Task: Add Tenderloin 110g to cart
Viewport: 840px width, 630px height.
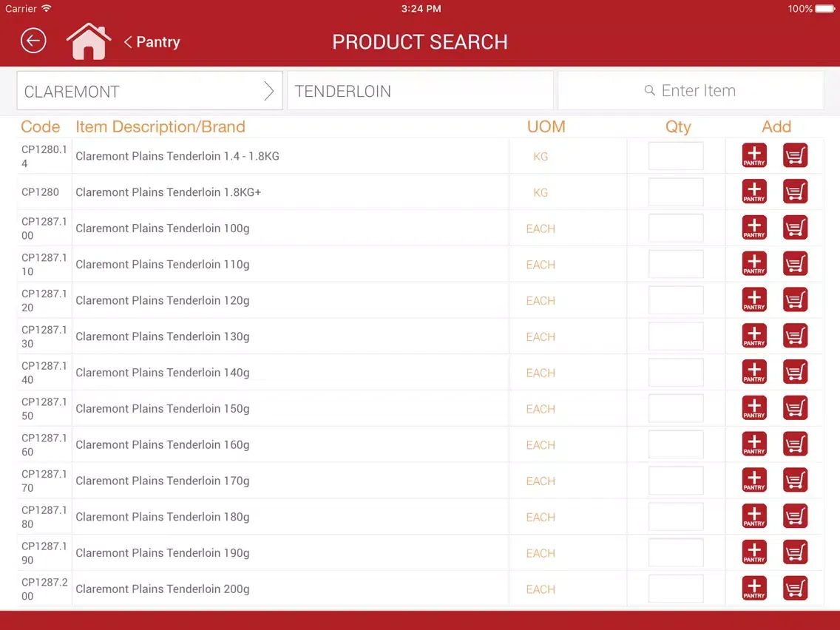Action: pos(795,264)
